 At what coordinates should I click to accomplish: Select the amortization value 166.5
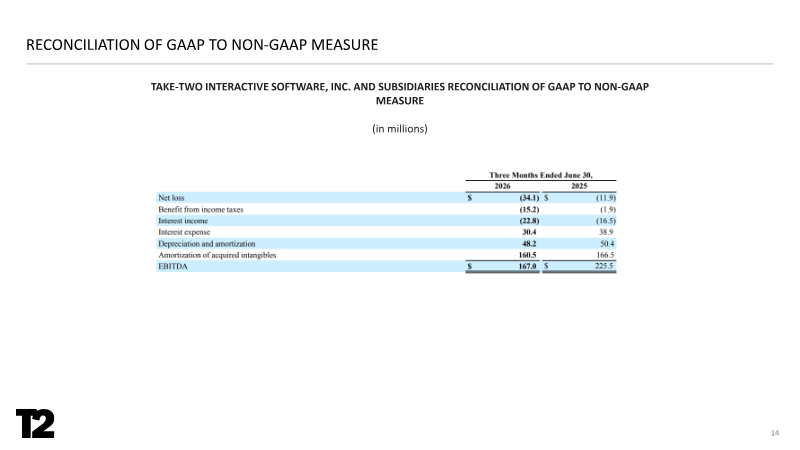605,255
